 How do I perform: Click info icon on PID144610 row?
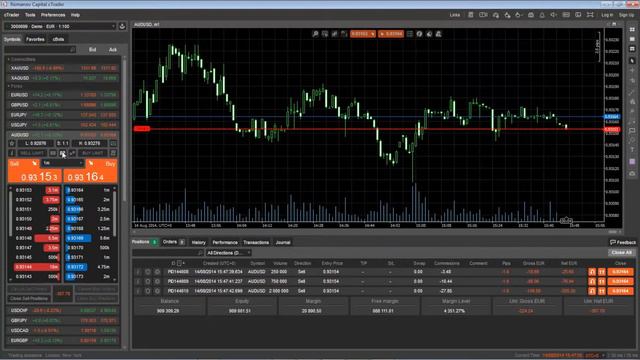(138, 291)
